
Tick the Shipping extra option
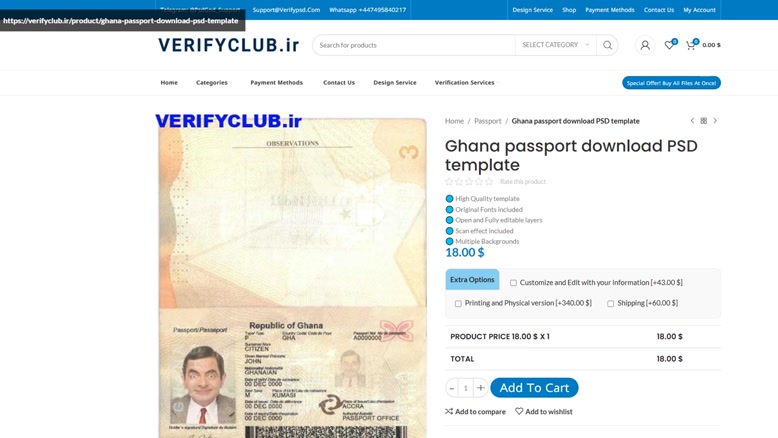point(610,304)
